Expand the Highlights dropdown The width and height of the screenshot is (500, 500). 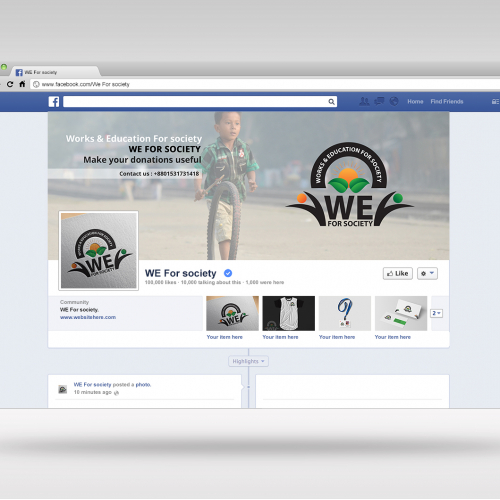248,361
